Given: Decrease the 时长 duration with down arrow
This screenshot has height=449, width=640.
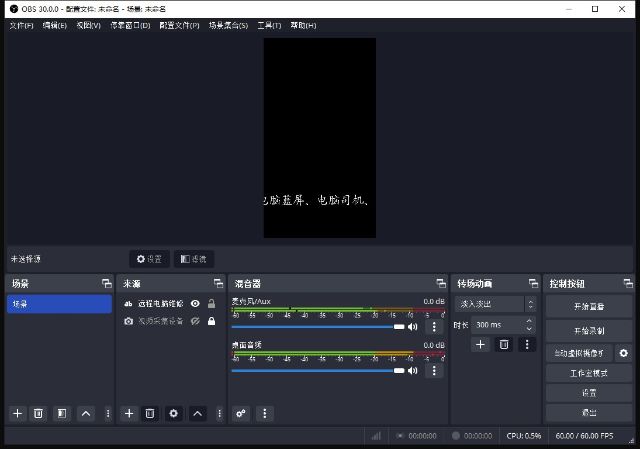Looking at the screenshot, I should [529, 329].
